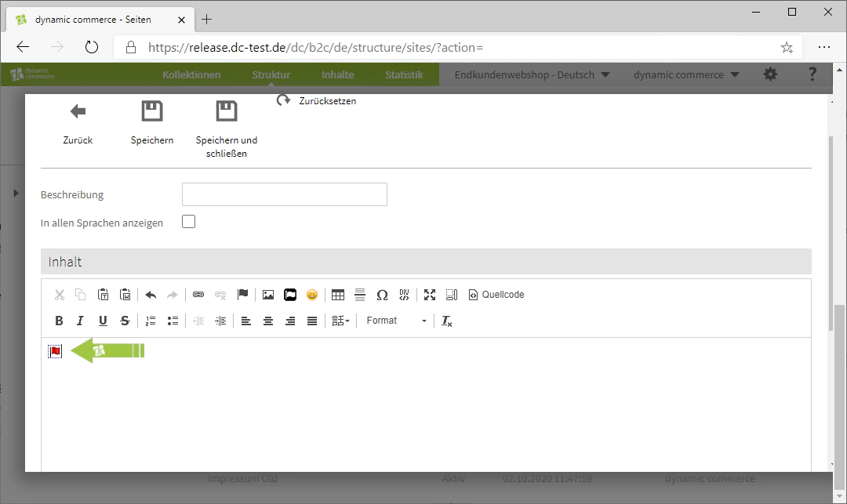The height and width of the screenshot is (504, 847).
Task: Click the Copy icon in editor toolbar
Action: pyautogui.click(x=81, y=295)
